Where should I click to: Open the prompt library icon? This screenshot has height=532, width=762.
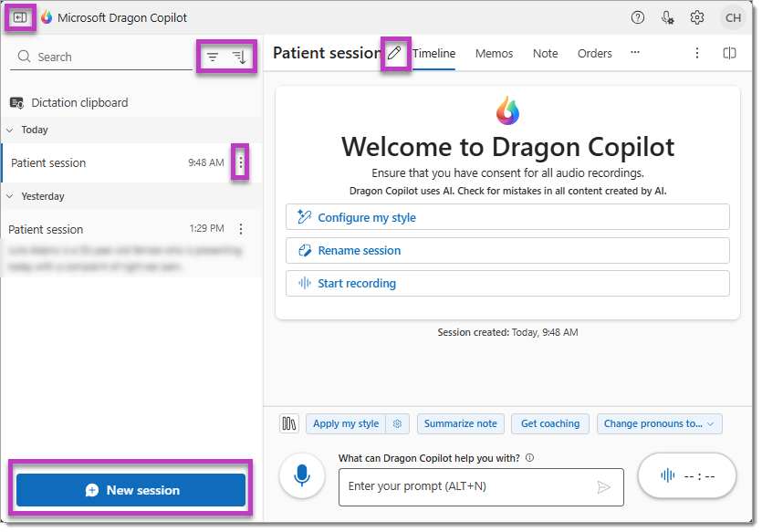[x=289, y=423]
